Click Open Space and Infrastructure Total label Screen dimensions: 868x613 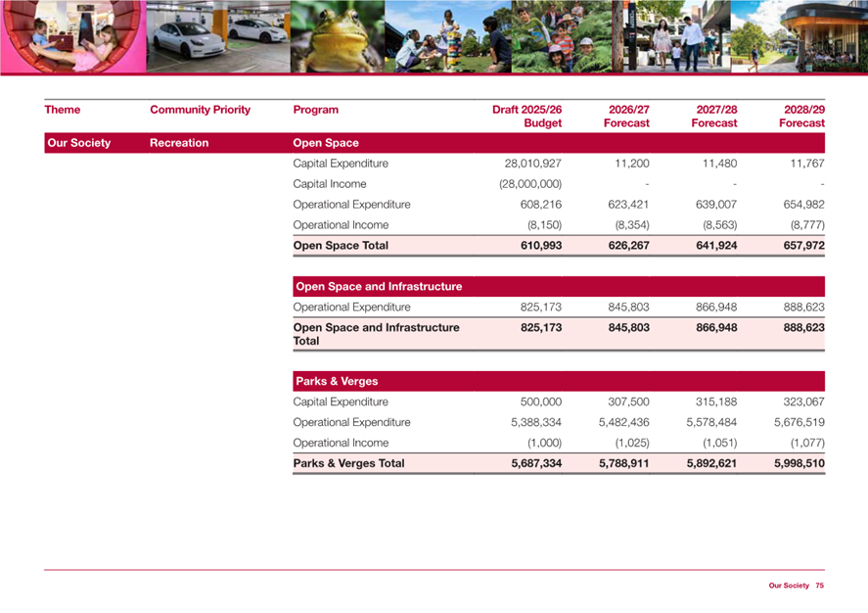tap(376, 334)
